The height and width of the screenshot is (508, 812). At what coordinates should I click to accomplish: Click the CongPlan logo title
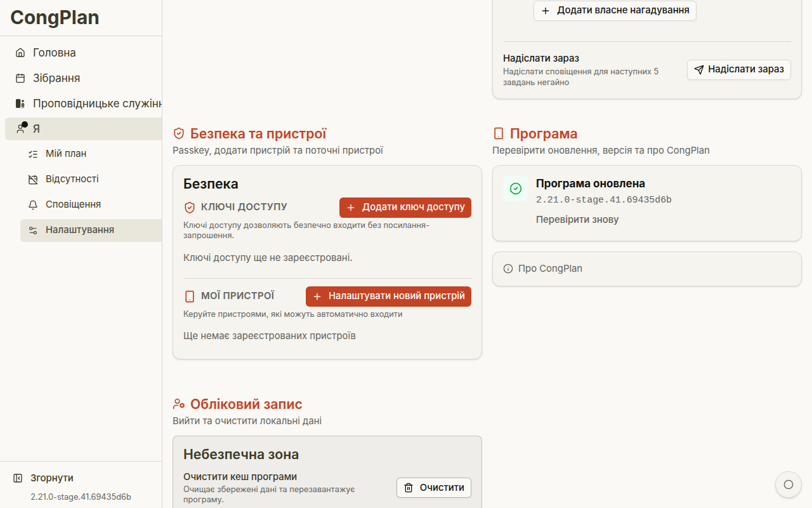coord(55,17)
